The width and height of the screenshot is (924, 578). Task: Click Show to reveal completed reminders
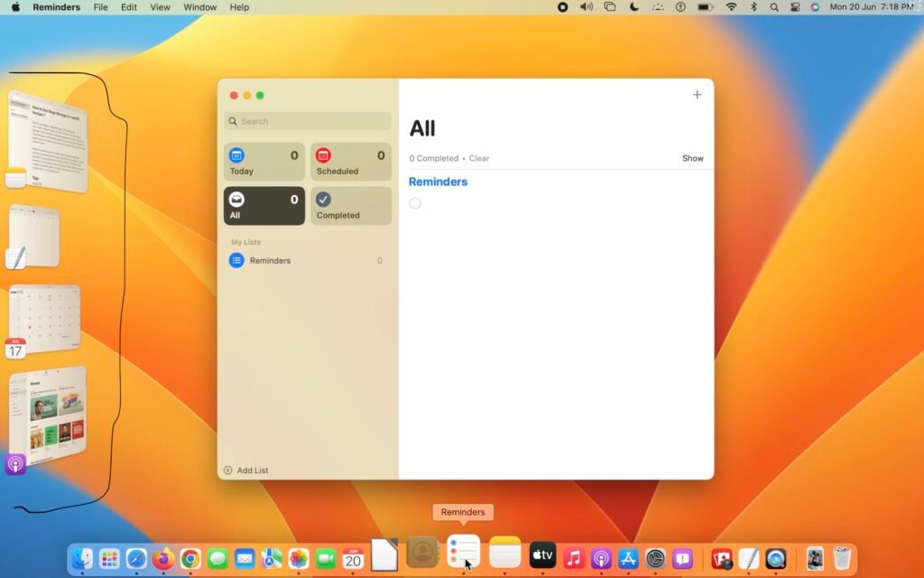(x=692, y=158)
